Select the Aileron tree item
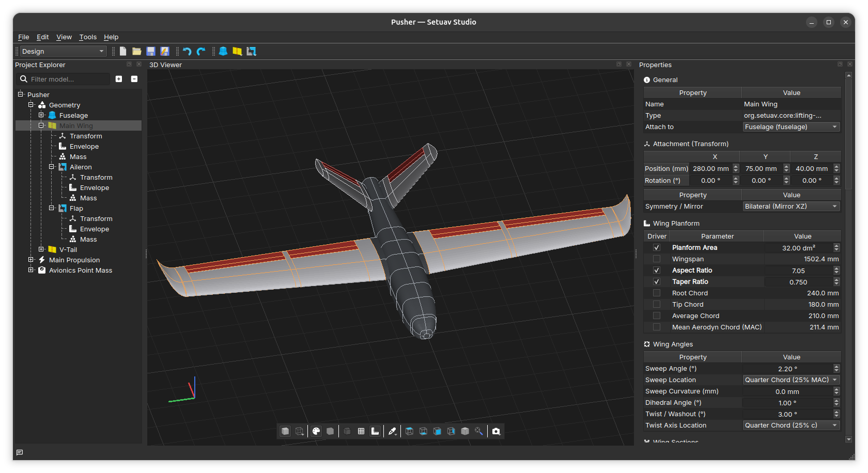Screen dimensions: 868x473 tap(81, 167)
